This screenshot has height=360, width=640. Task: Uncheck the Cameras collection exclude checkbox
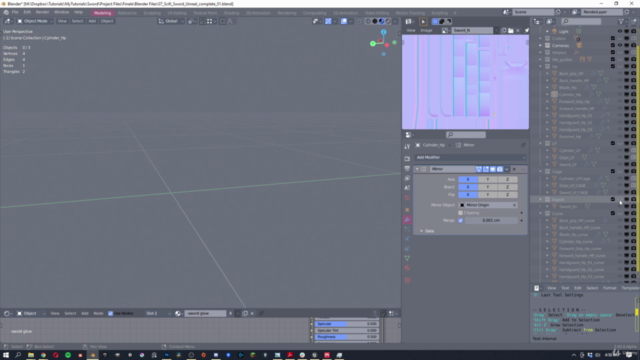tap(613, 45)
